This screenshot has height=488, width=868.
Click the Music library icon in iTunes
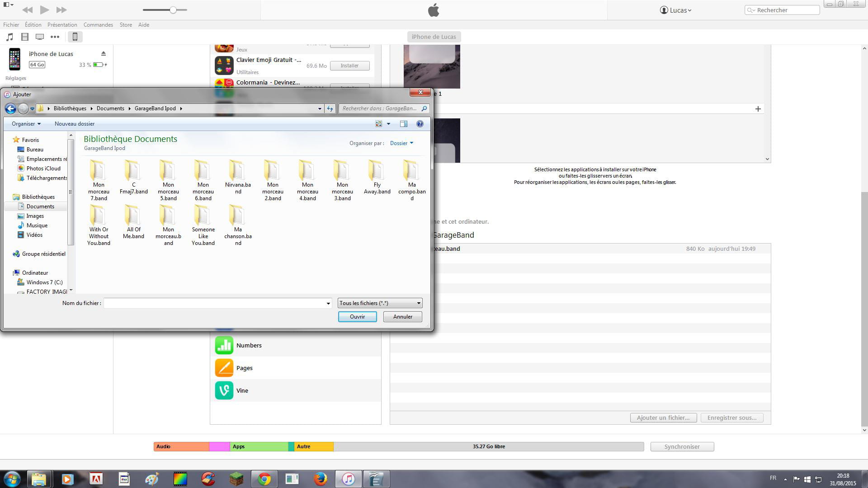point(9,37)
